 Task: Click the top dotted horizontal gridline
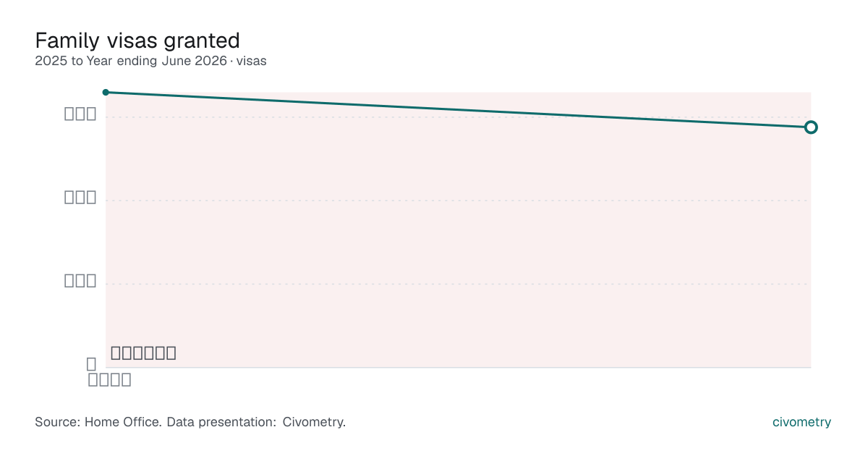pos(458,117)
